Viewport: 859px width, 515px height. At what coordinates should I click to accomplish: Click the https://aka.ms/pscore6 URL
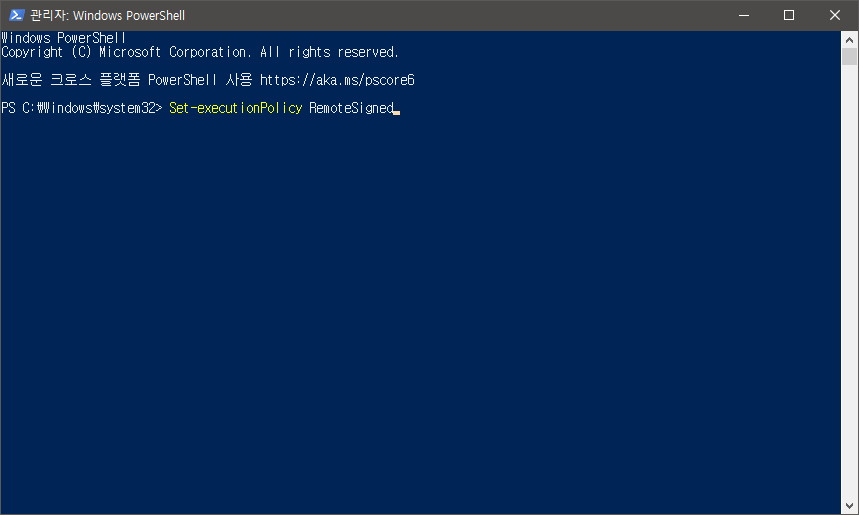pyautogui.click(x=336, y=79)
